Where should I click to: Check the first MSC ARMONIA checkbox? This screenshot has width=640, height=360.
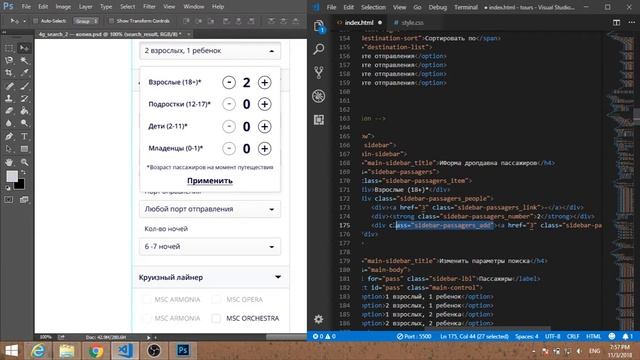pyautogui.click(x=147, y=299)
